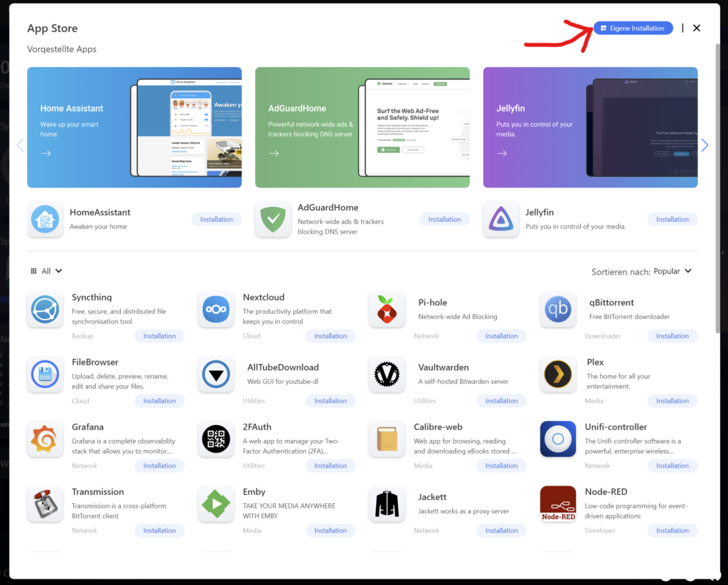
Task: Click the App Store vertical scrollbar
Action: 717,188
